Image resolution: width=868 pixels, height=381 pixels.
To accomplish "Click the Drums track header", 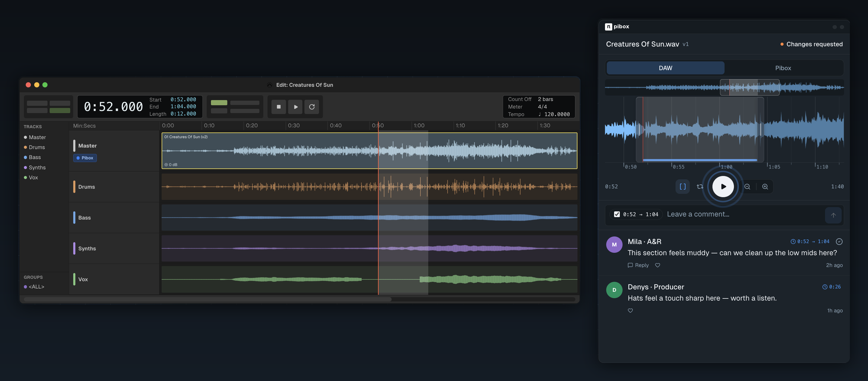I will pyautogui.click(x=114, y=187).
